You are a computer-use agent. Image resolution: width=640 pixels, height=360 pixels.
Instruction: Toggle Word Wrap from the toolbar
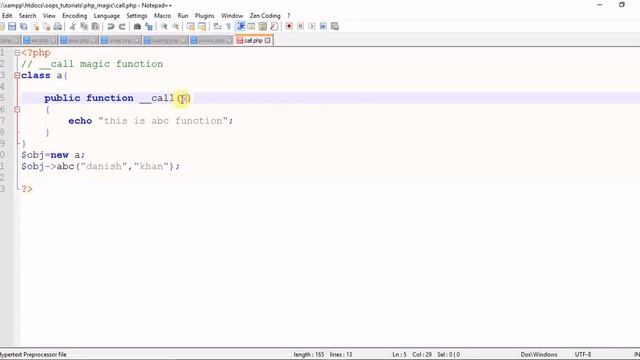click(217, 27)
